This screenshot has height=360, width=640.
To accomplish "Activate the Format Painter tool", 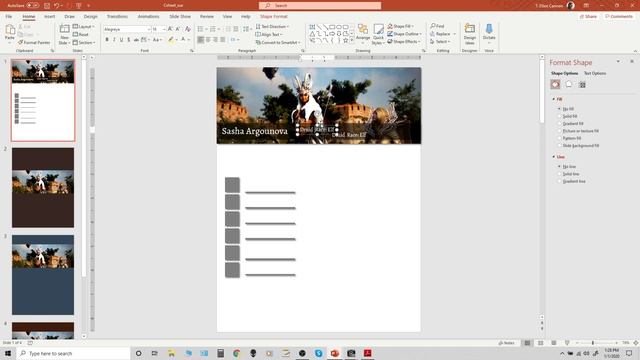I will click(x=34, y=42).
